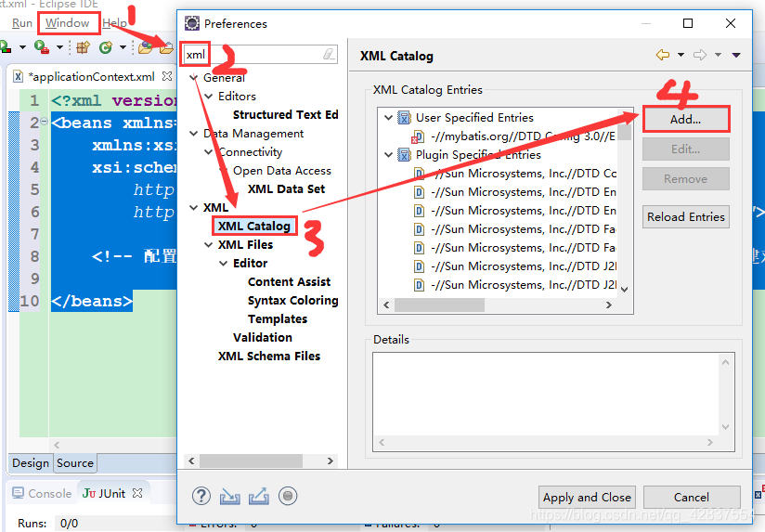The image size is (765, 532).
Task: Switch to the Design tab in editor
Action: 31,463
